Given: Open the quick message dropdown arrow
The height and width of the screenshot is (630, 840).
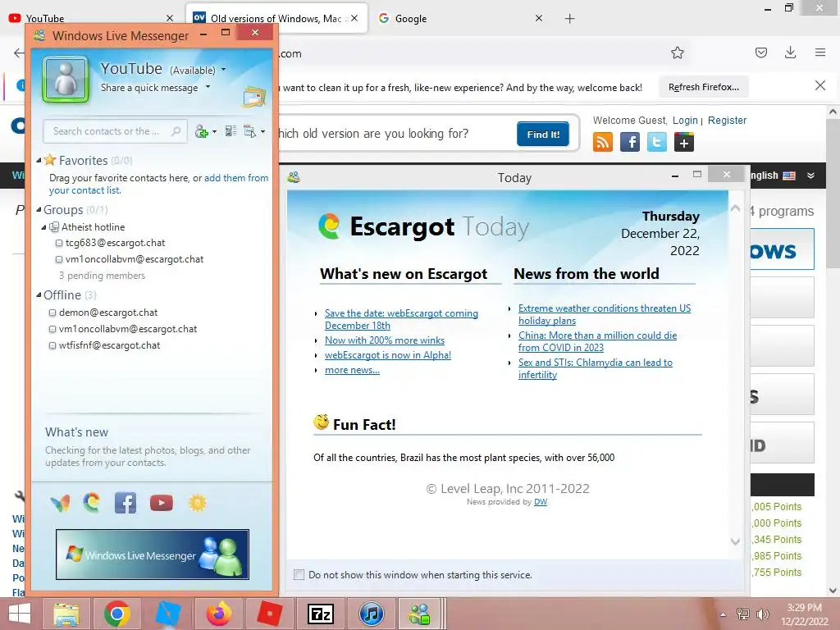Looking at the screenshot, I should (x=208, y=87).
